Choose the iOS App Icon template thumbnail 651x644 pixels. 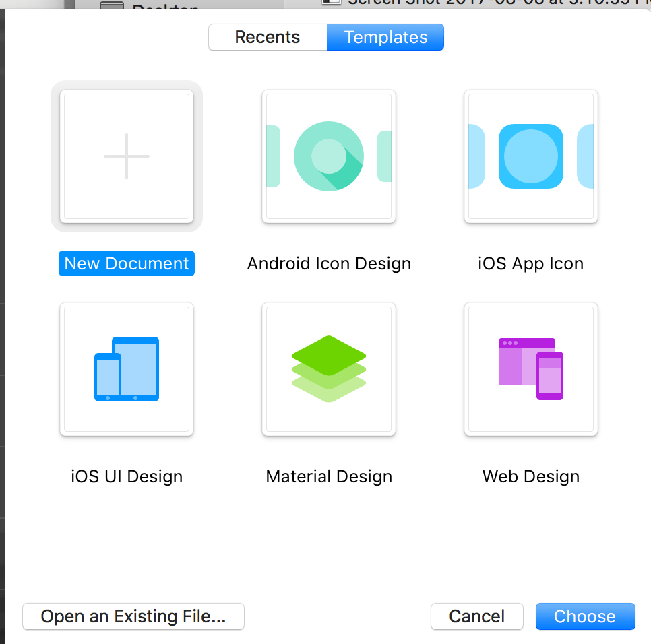coord(531,156)
